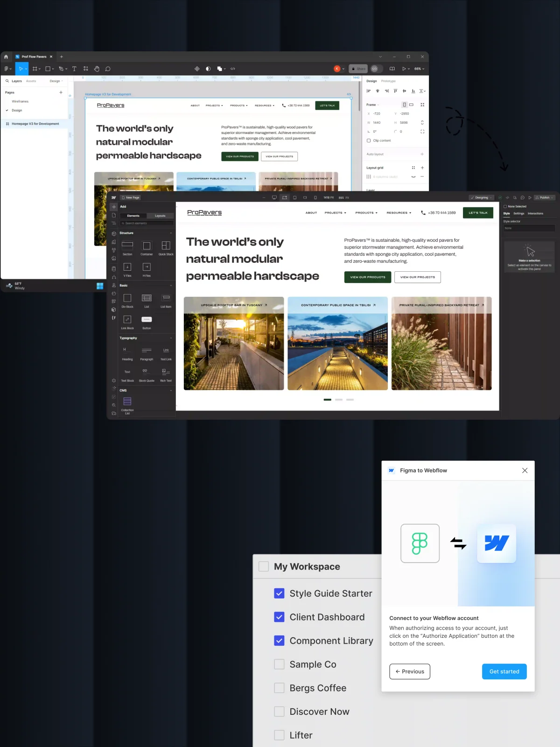Click Get started in Figma to Webflow dialog
The height and width of the screenshot is (747, 560).
pos(504,671)
